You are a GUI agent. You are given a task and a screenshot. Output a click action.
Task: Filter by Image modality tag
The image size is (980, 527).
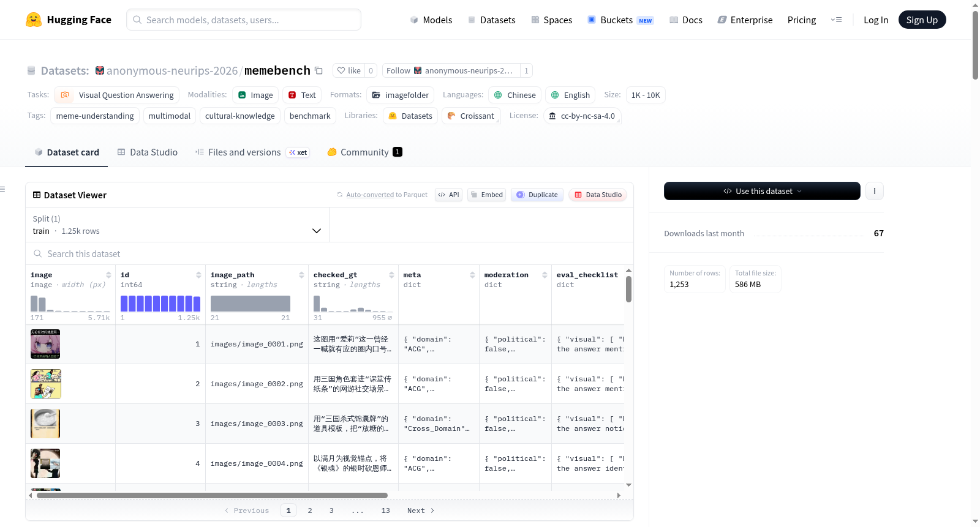(255, 95)
